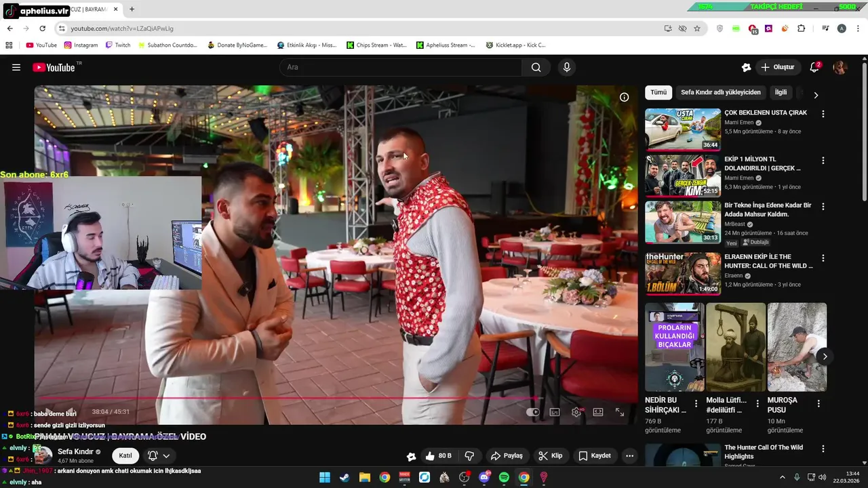868x488 pixels.
Task: Open Discord from the taskbar
Action: pyautogui.click(x=484, y=477)
